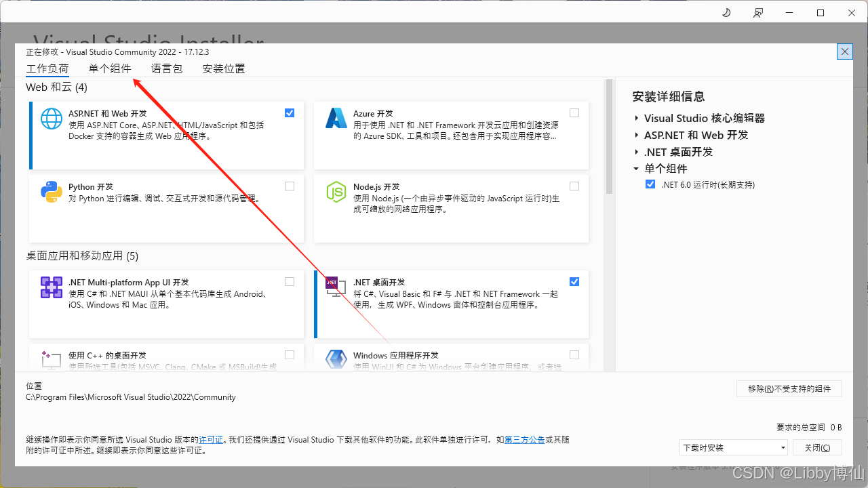868x488 pixels.
Task: Expand ASP.NET 和 Web 开发 install details
Action: click(x=637, y=135)
